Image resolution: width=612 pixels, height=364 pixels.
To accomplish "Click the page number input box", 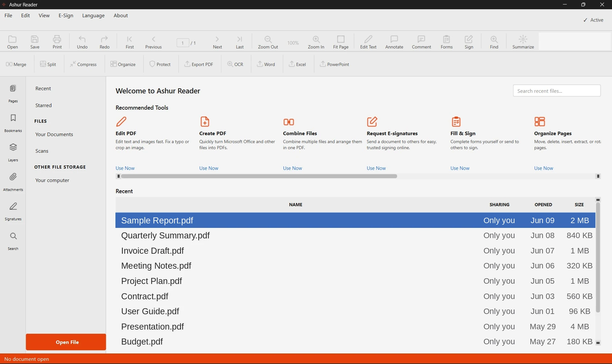I will tap(183, 43).
